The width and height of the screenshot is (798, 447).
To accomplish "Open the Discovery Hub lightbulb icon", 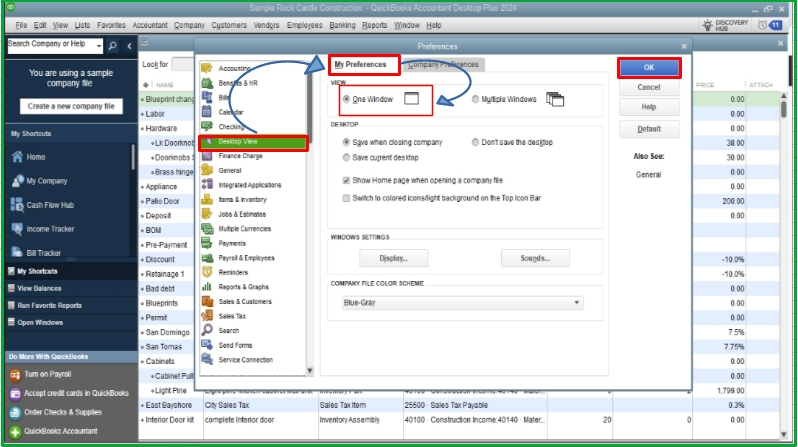I will tap(707, 25).
